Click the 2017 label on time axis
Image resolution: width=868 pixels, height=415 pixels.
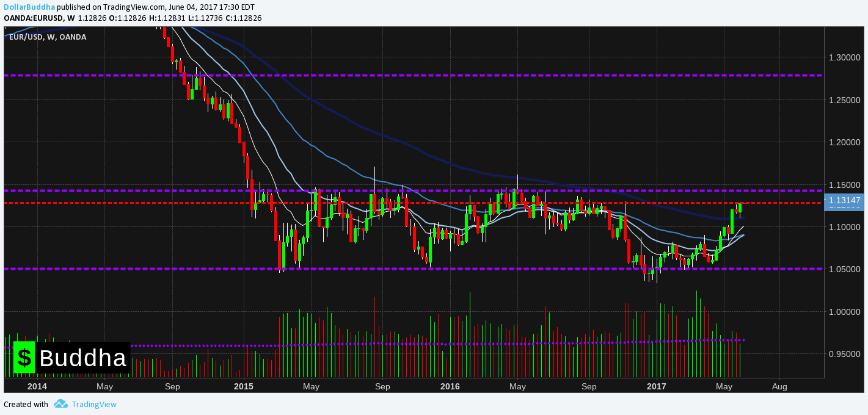pyautogui.click(x=657, y=386)
